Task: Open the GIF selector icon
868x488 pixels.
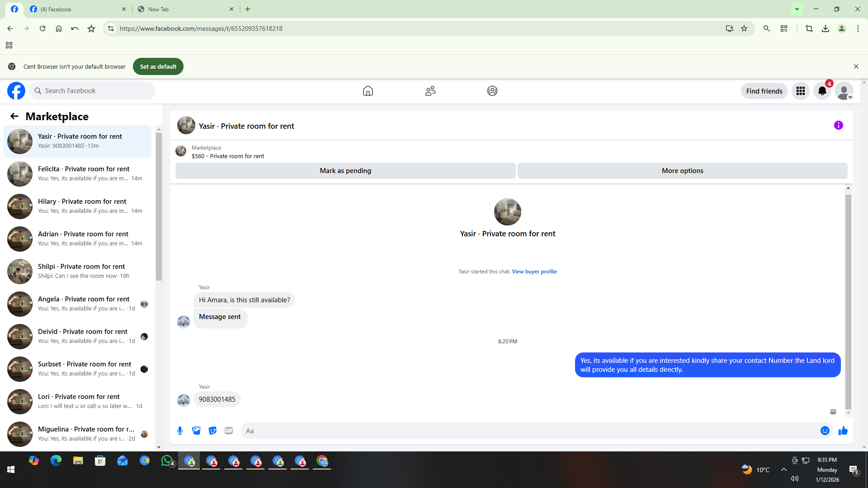Action: point(229,431)
